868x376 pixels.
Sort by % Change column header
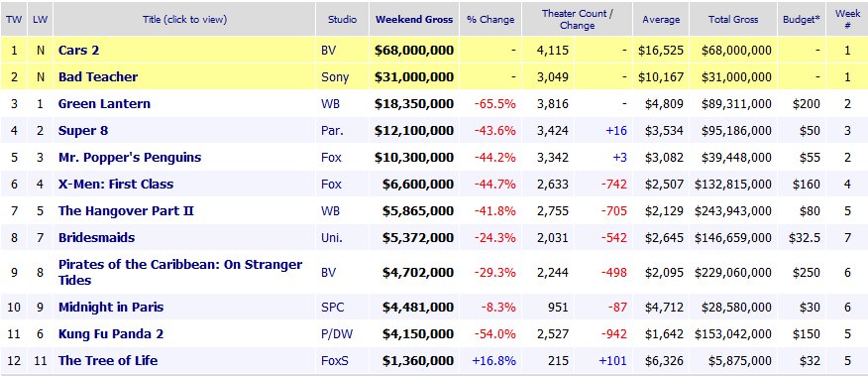[x=490, y=20]
